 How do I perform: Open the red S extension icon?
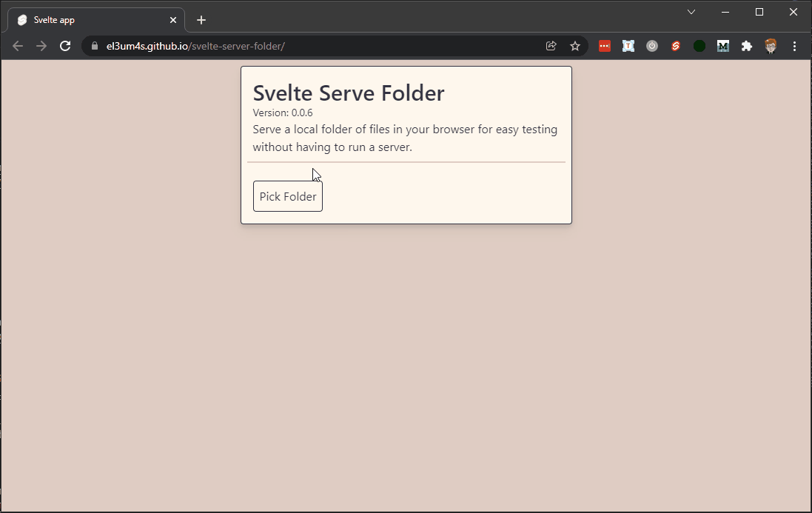click(x=676, y=46)
